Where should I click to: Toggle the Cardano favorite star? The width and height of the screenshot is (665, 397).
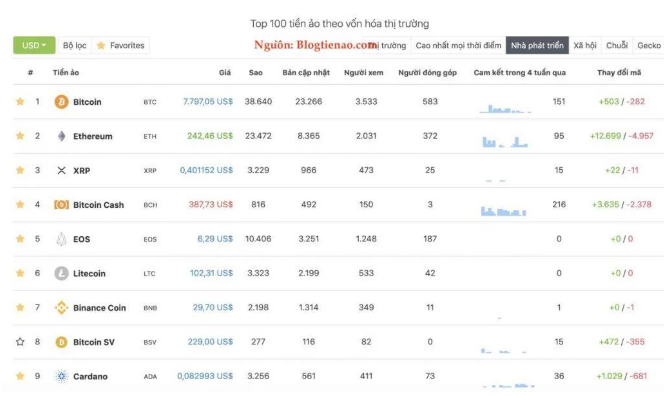click(20, 376)
